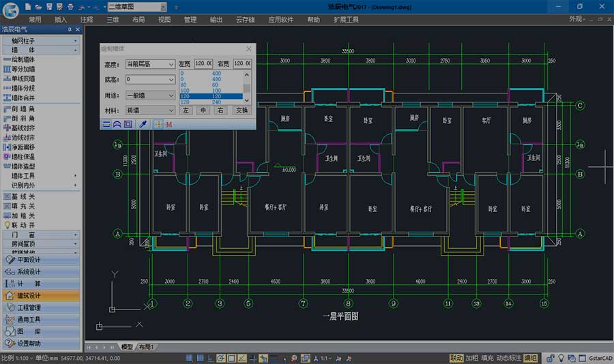Expand the 门窗 section in sidebar

click(41, 234)
